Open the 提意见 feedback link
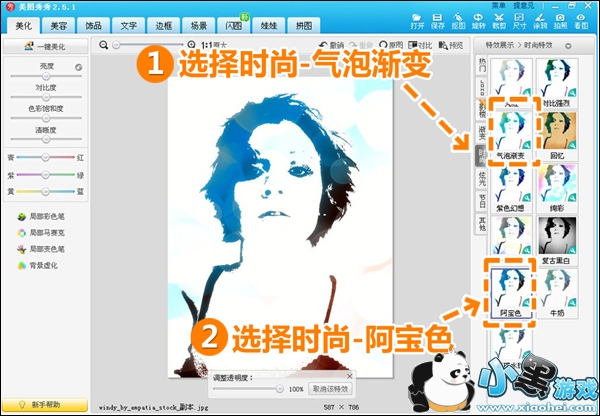Screen dimensions: 600x416 [x=523, y=5]
